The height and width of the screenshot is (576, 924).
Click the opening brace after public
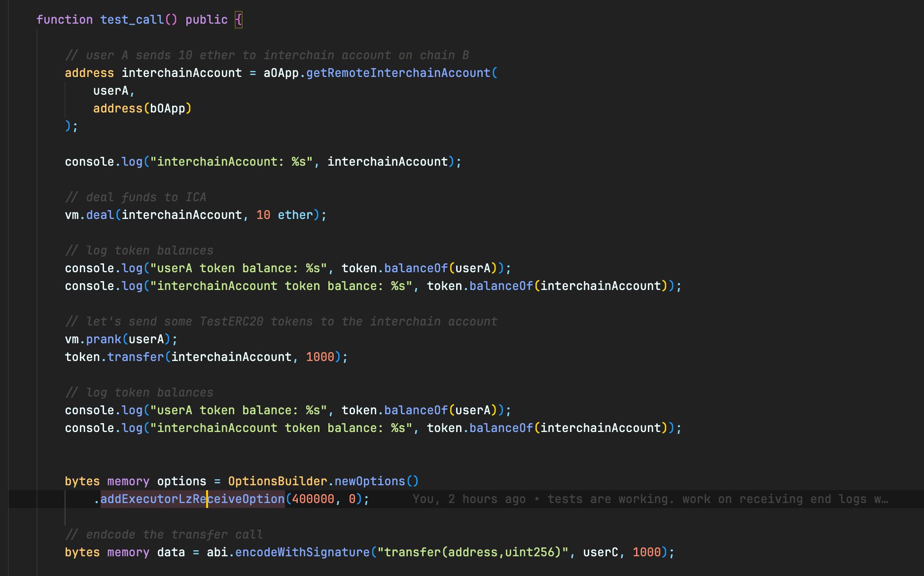[239, 20]
